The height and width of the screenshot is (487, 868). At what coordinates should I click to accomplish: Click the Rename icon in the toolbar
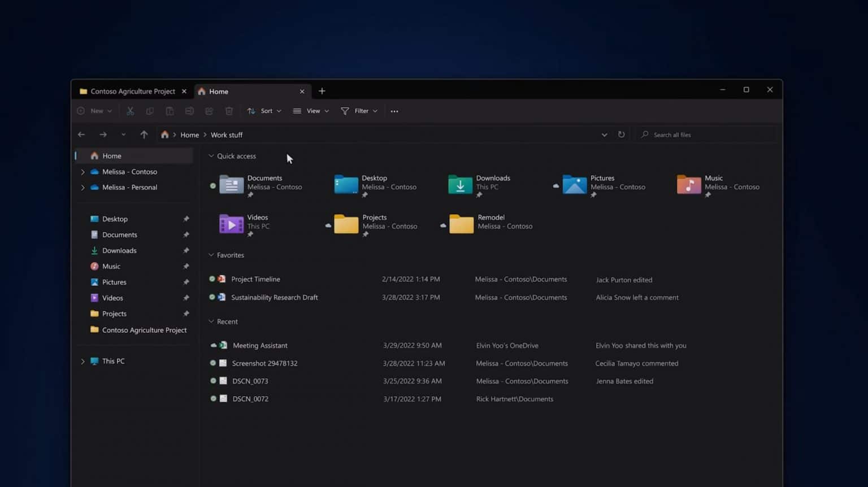click(x=190, y=111)
